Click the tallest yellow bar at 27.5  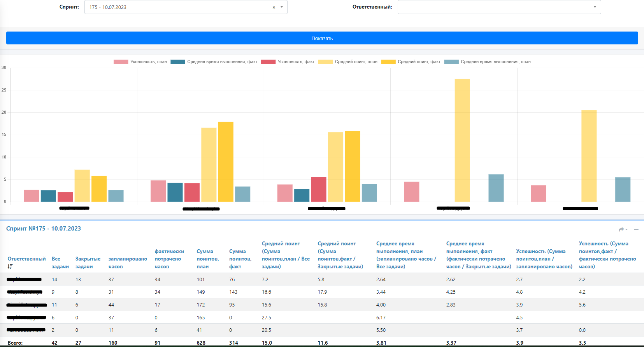(x=462, y=140)
